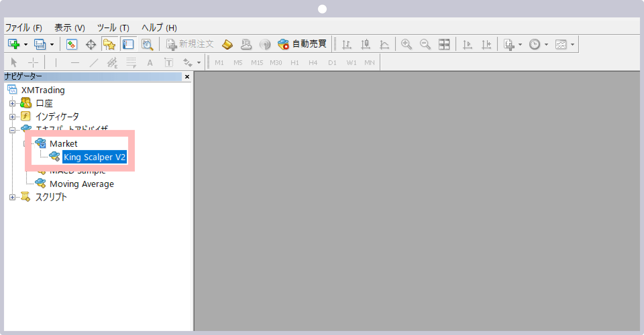Select the horizontal line drawing tool
This screenshot has height=335, width=644.
tap(75, 63)
